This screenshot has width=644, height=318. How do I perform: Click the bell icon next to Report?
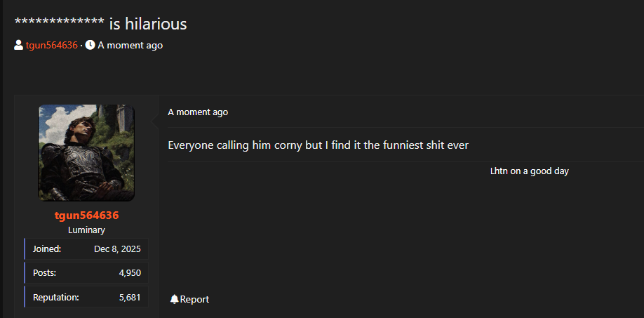click(x=174, y=299)
